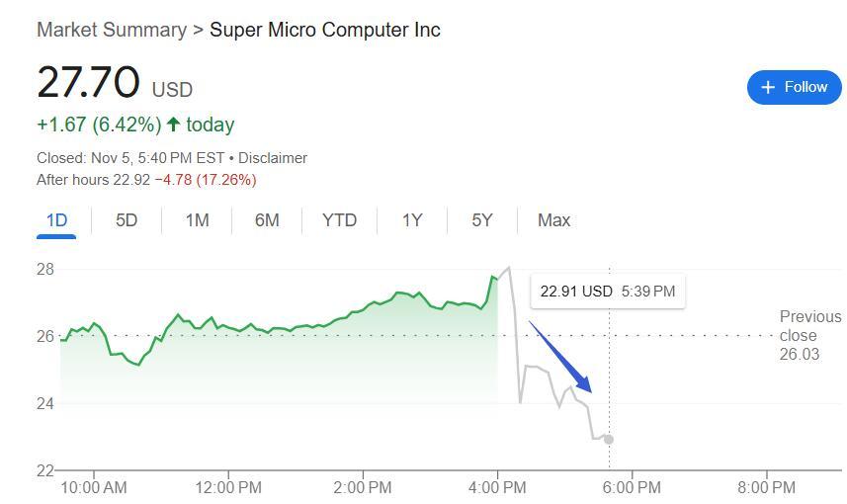Click the Previous close 26.03 label

(808, 335)
